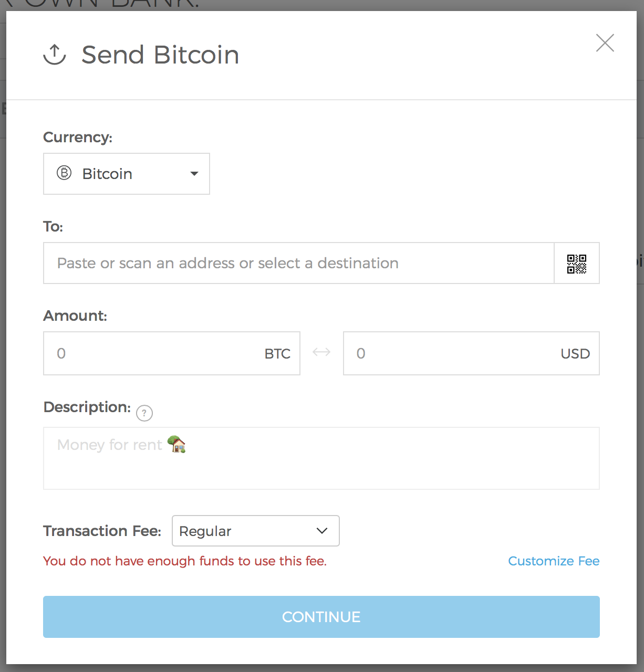
Task: Focus the destination address field
Action: pyautogui.click(x=298, y=263)
